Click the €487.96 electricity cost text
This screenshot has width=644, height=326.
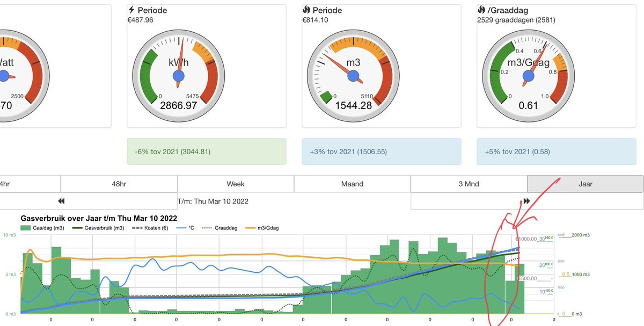(x=140, y=20)
